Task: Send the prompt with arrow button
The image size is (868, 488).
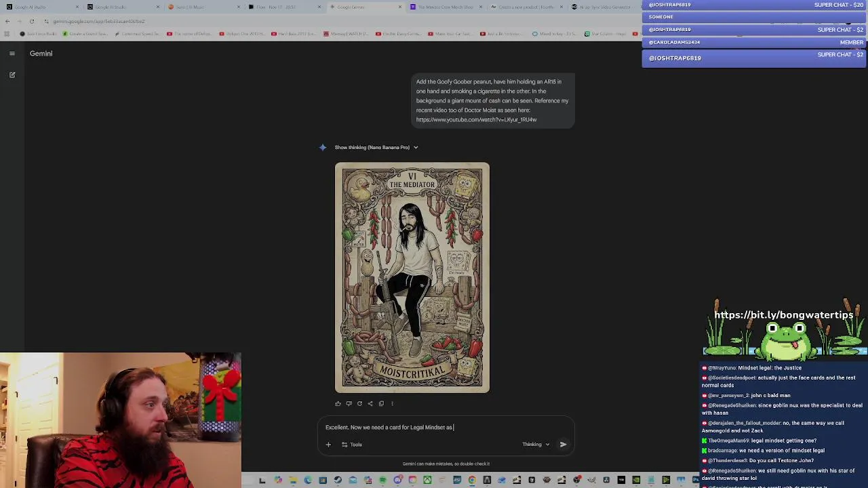Action: [x=563, y=445]
